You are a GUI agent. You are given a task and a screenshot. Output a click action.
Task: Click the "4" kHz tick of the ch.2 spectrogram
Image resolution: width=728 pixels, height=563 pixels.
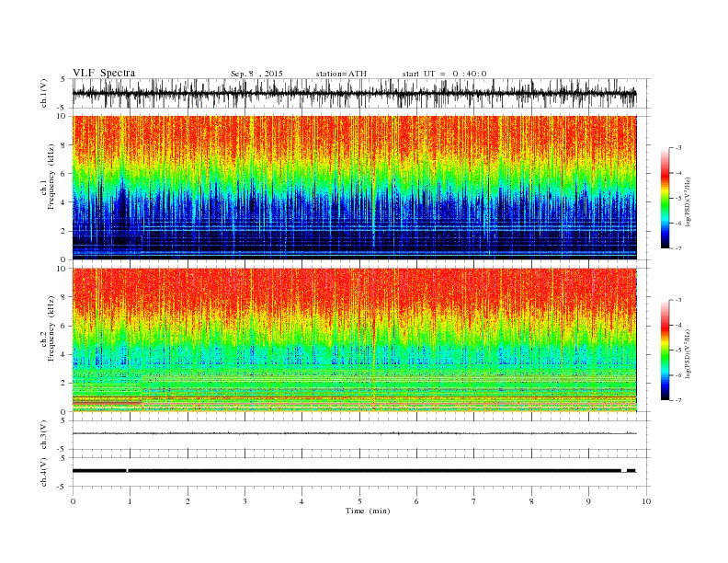[x=64, y=355]
